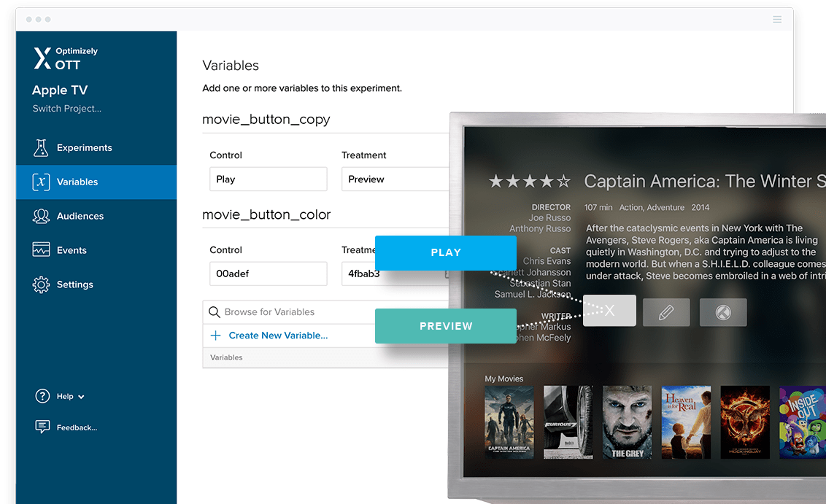Viewport: 826px width, 504px height.
Task: Click the "Action, Adventure" genre text
Action: (652, 207)
